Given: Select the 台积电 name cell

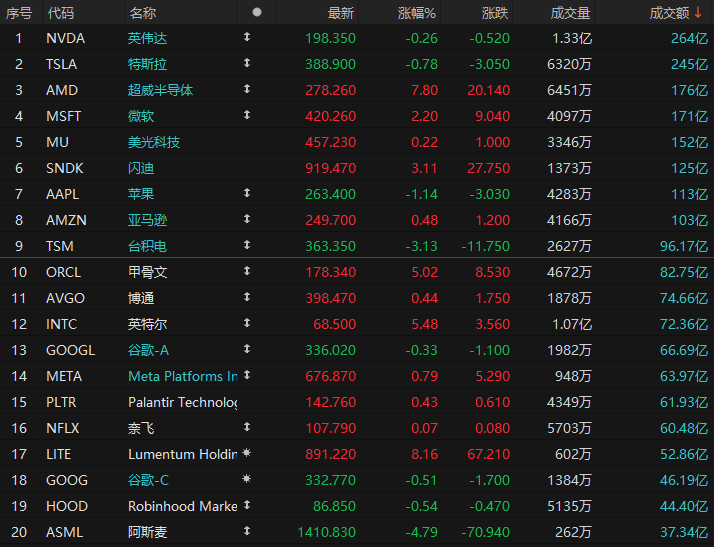Looking at the screenshot, I should 147,246.
